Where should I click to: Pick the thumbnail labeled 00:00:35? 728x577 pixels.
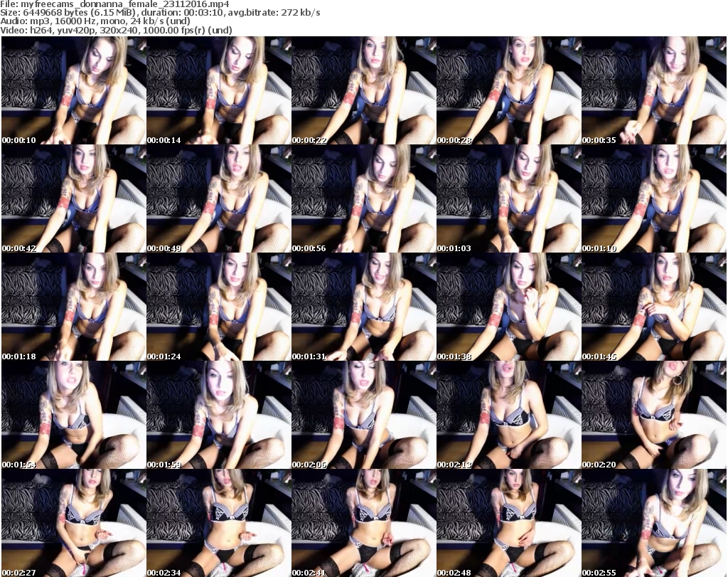654,90
